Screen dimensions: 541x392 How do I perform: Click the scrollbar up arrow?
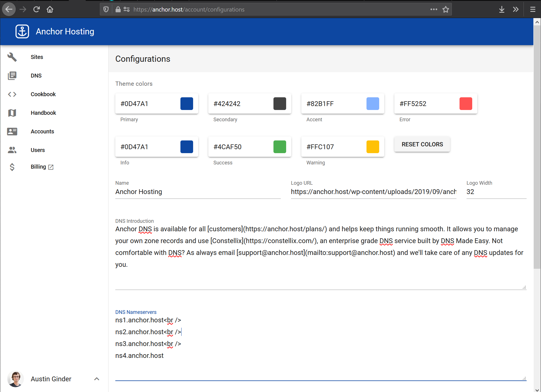coord(537,22)
